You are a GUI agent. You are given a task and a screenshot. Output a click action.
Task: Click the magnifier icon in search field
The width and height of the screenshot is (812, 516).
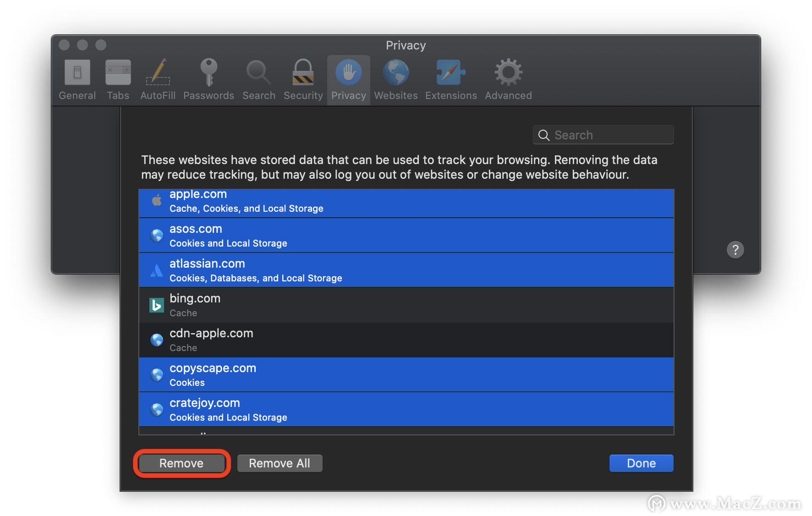pos(544,135)
